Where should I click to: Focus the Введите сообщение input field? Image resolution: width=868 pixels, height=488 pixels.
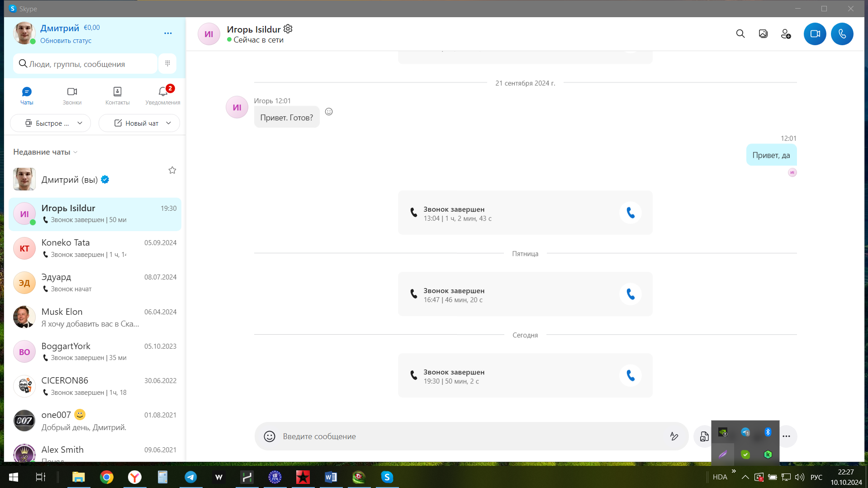[x=470, y=436]
